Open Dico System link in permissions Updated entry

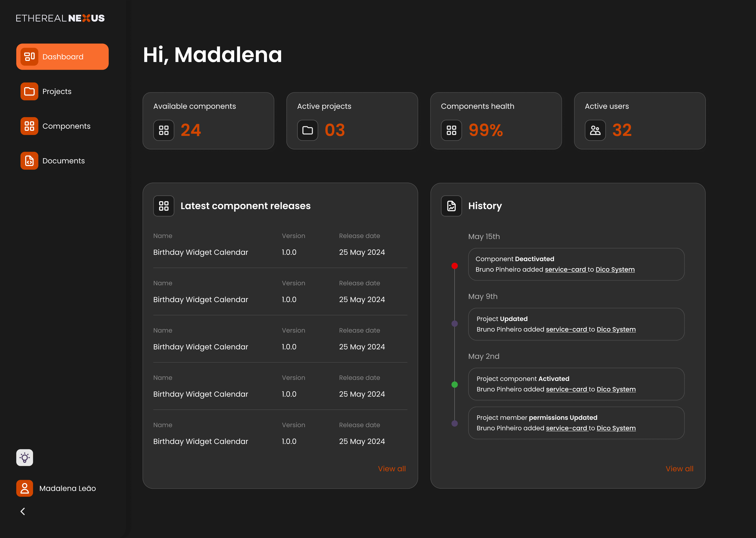pyautogui.click(x=616, y=428)
